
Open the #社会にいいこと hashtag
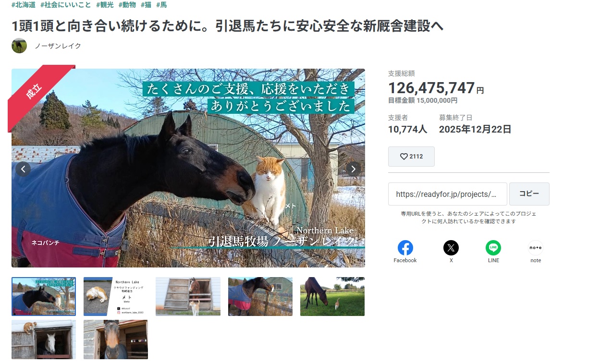coord(66,5)
